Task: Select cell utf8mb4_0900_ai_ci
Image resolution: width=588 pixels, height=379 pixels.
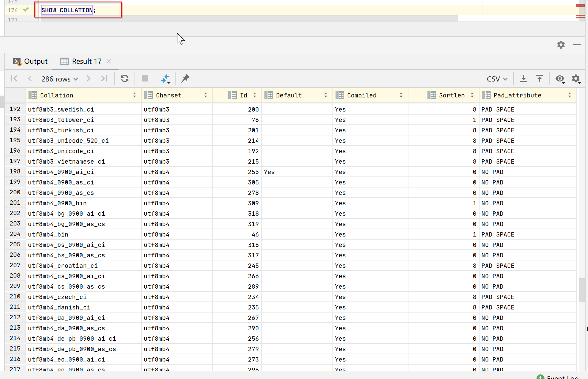Action: 84,172
